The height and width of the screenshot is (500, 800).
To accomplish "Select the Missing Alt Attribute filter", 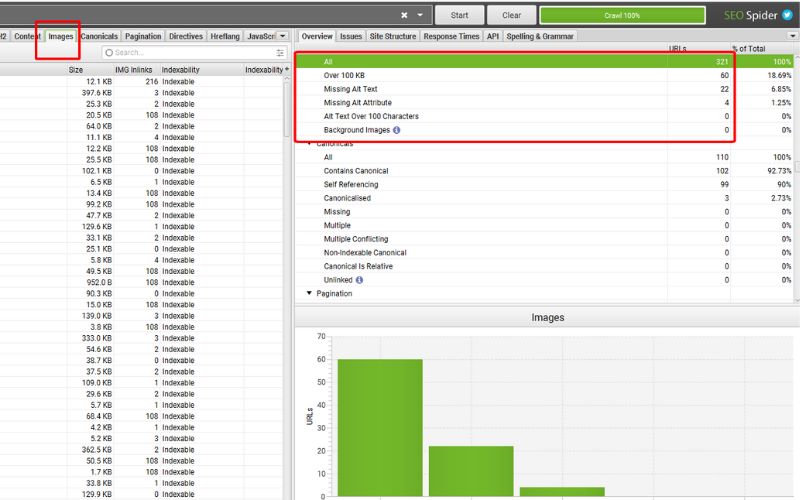I will (x=544, y=103).
